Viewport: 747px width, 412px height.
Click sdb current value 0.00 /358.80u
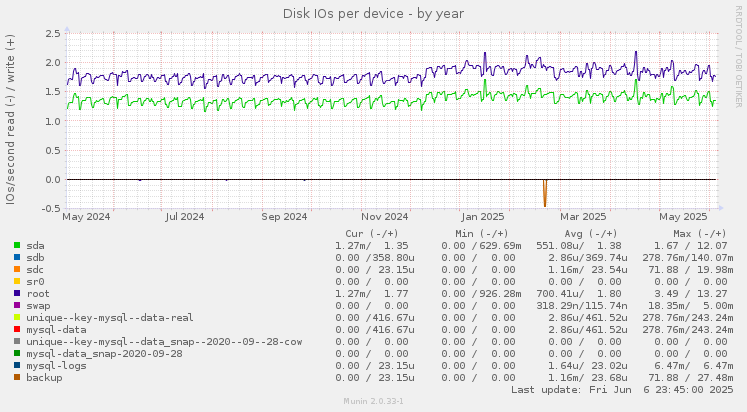[374, 258]
